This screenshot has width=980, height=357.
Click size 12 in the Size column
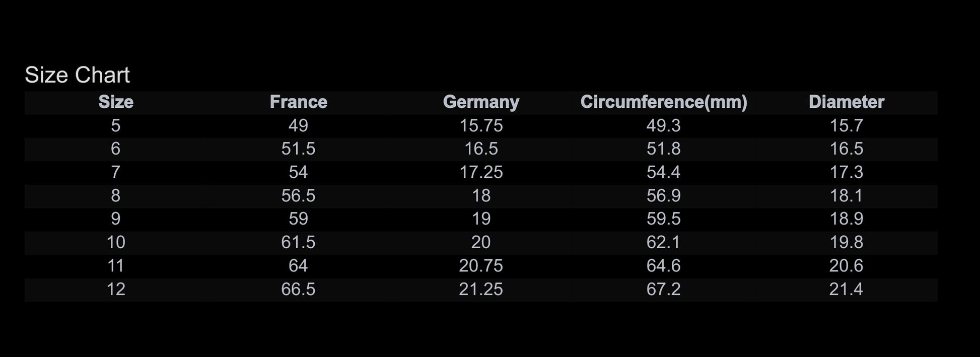(x=116, y=290)
